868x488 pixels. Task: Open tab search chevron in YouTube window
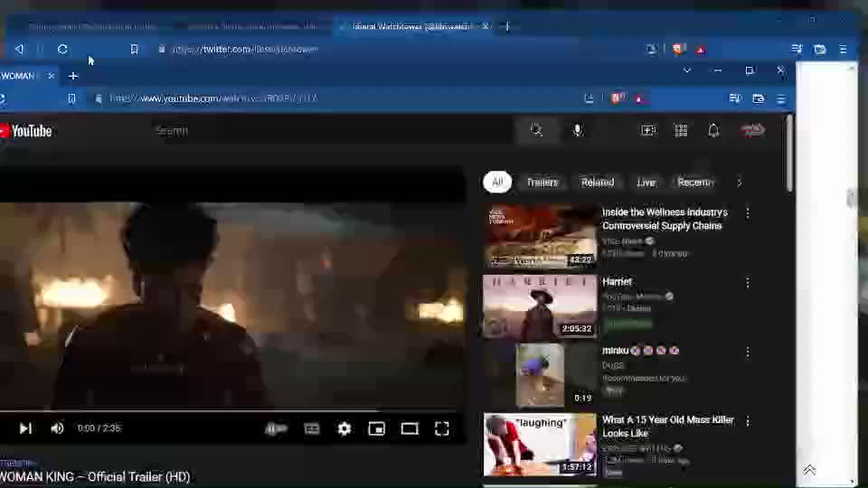pos(687,70)
